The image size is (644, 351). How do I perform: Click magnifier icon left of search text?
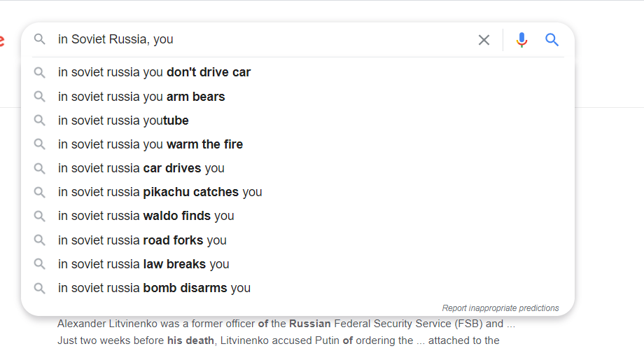point(40,39)
